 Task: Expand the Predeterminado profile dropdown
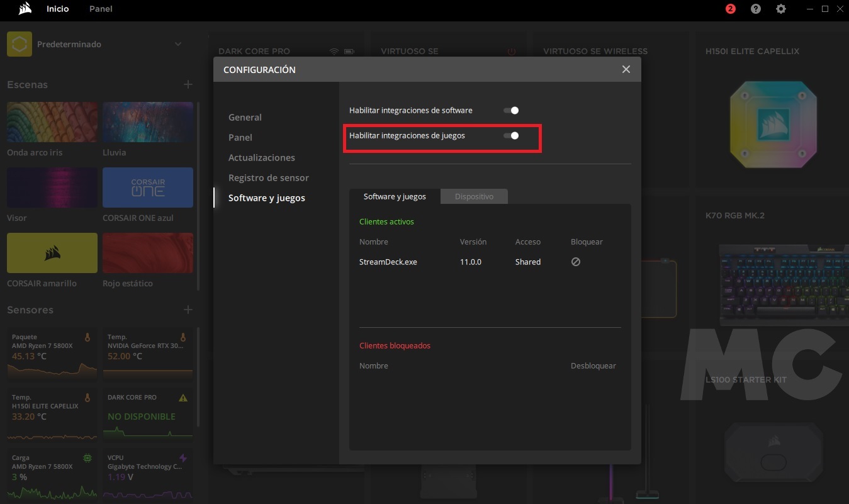178,44
